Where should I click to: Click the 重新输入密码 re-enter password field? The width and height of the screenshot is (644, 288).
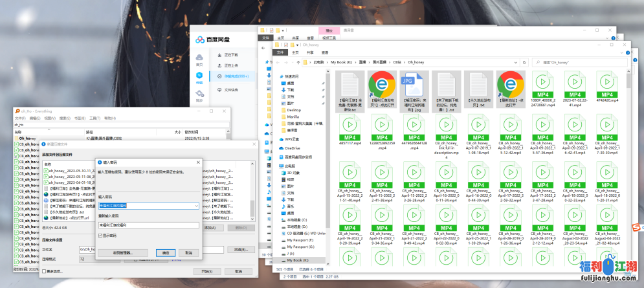[148, 225]
